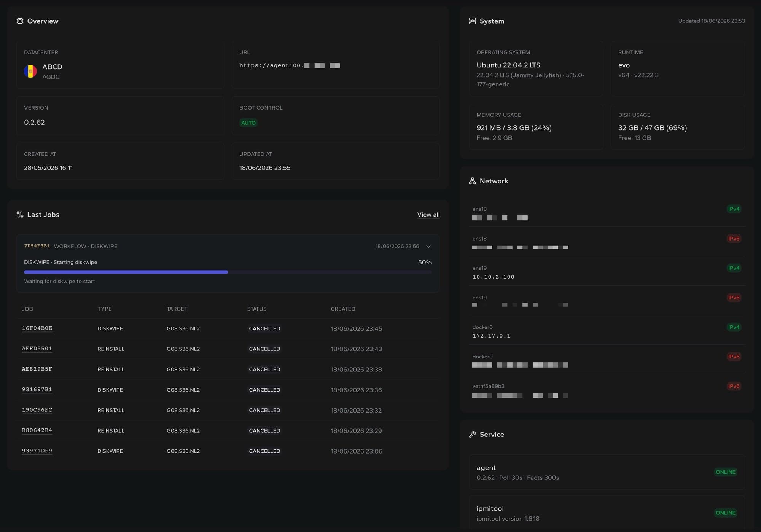Click memory usage 921 MB / 3.8 GB
The width and height of the screenshot is (761, 532).
(x=514, y=128)
